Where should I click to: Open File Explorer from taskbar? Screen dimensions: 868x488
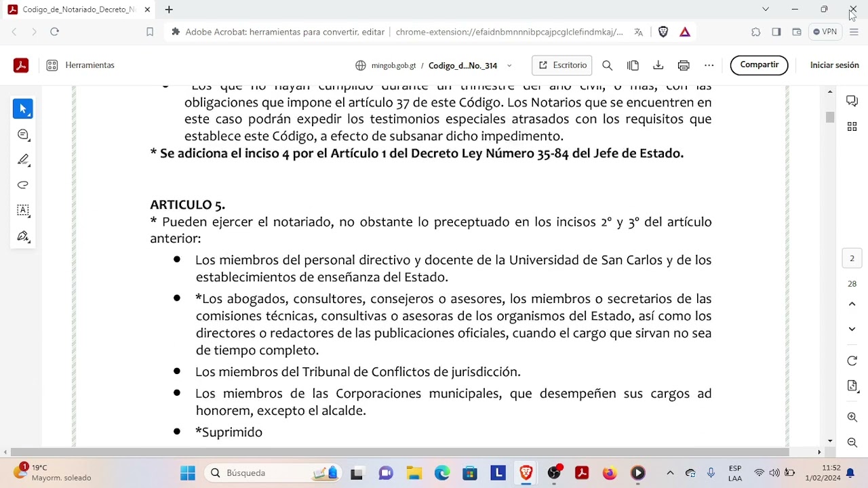(x=414, y=473)
